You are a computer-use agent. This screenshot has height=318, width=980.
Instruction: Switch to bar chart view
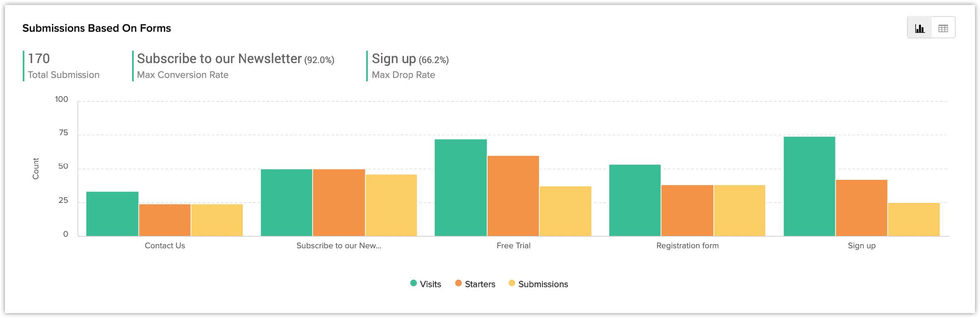coord(919,28)
